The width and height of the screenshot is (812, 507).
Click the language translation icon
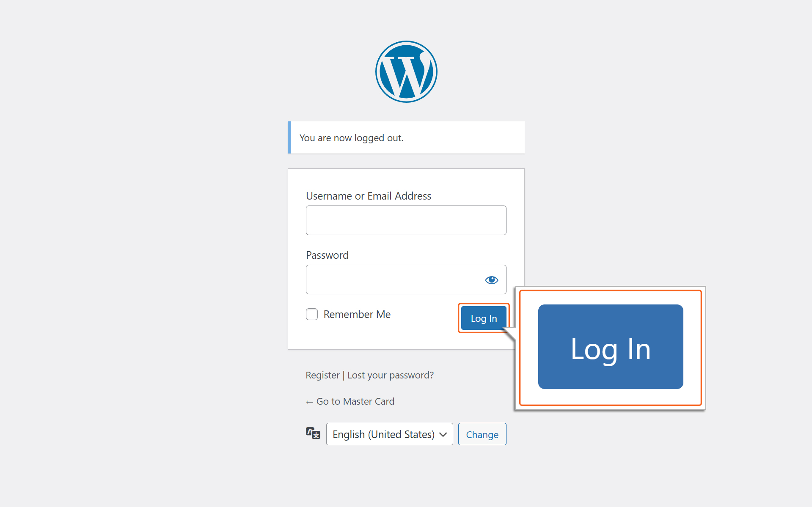point(313,433)
